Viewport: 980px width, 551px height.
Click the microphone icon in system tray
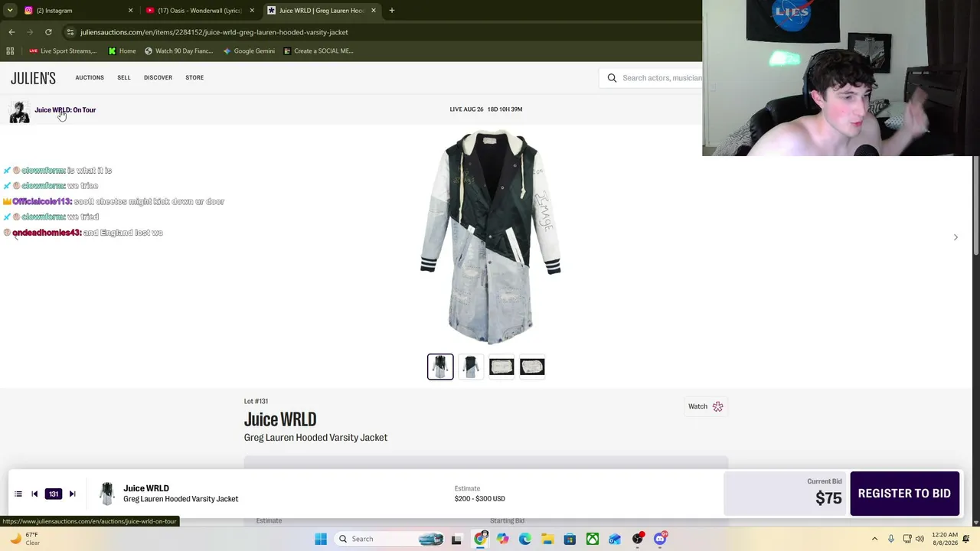(x=891, y=539)
